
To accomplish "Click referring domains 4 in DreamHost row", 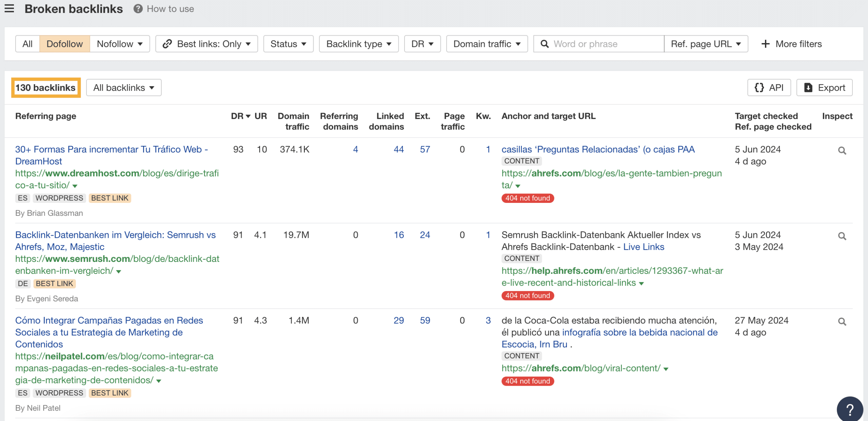I will 355,149.
